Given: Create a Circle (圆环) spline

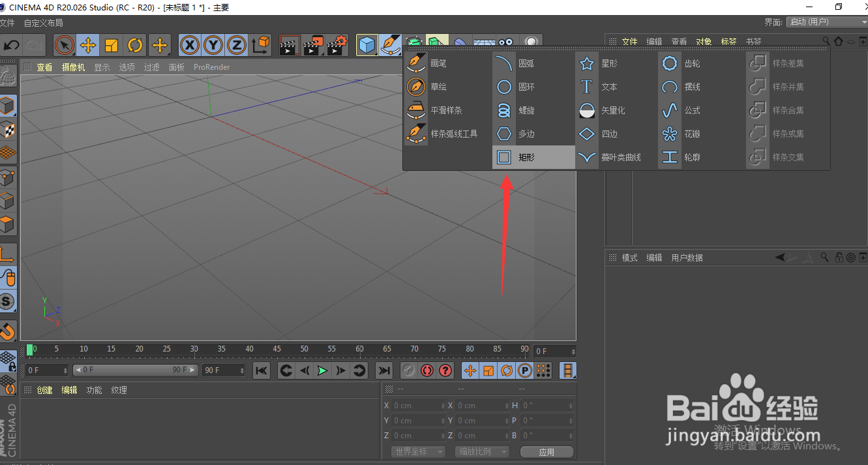Looking at the screenshot, I should pyautogui.click(x=533, y=87).
